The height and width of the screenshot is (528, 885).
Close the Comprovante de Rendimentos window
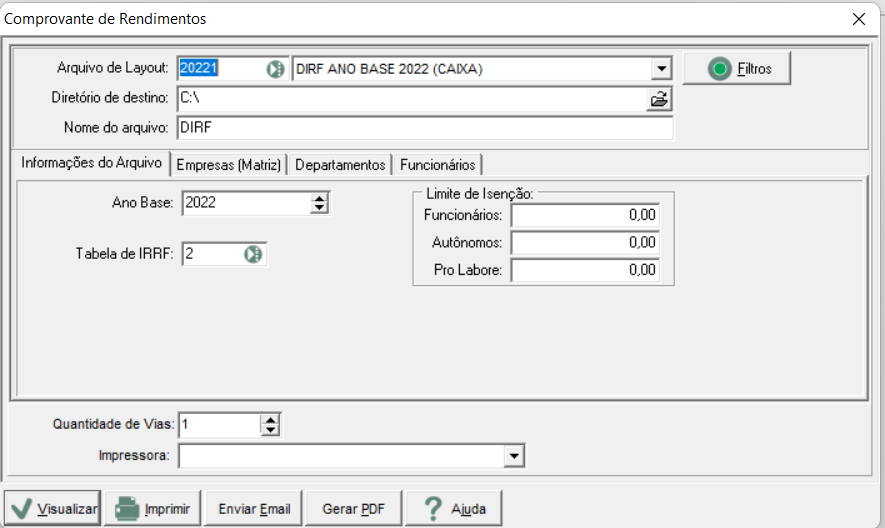[858, 19]
